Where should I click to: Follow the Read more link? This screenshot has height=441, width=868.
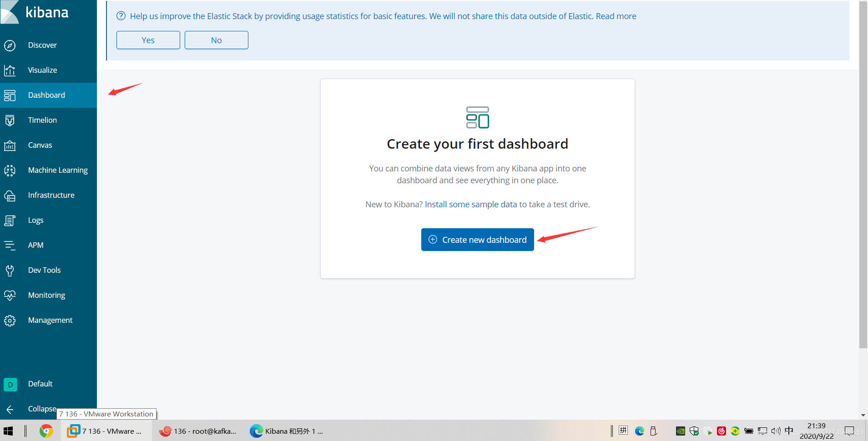click(616, 16)
